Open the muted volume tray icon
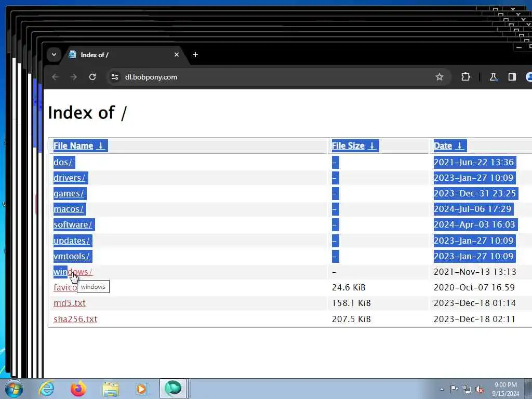532x399 pixels. tap(480, 390)
